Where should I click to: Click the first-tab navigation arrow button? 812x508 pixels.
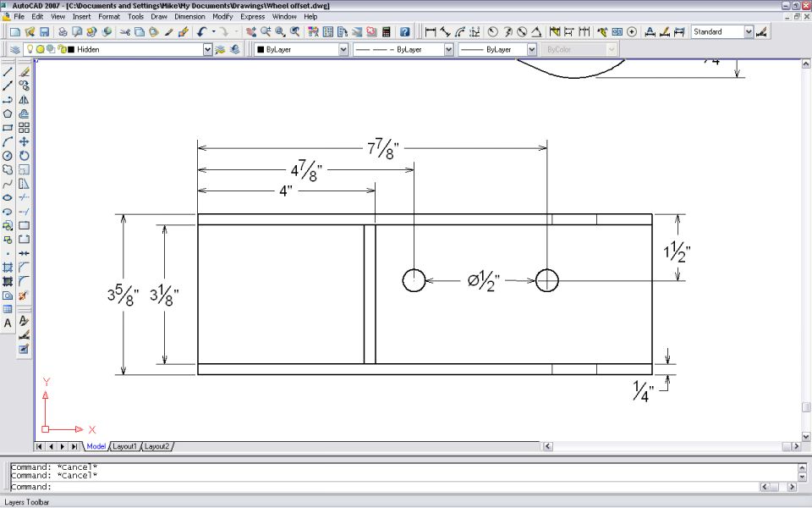[40, 446]
